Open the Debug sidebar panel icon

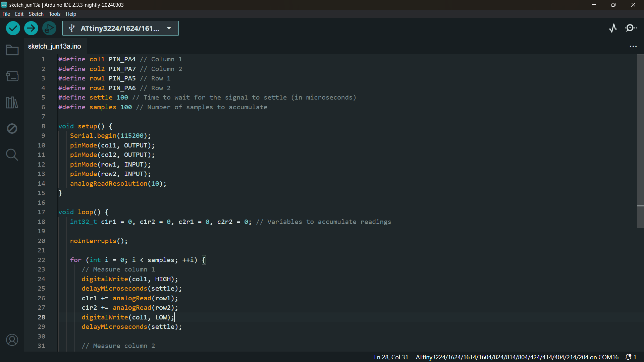coord(12,128)
